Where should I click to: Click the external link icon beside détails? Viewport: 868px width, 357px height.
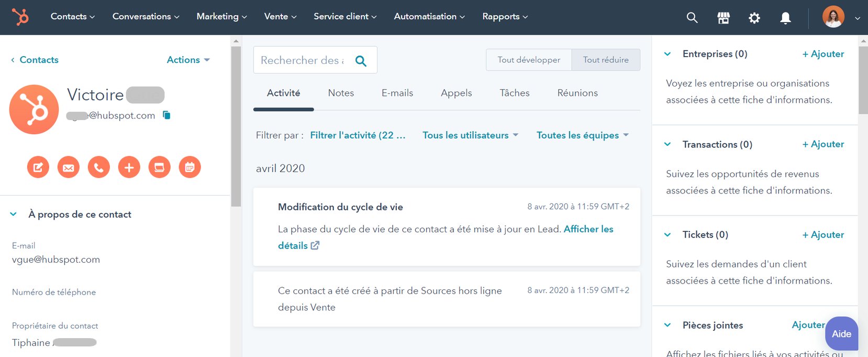315,245
